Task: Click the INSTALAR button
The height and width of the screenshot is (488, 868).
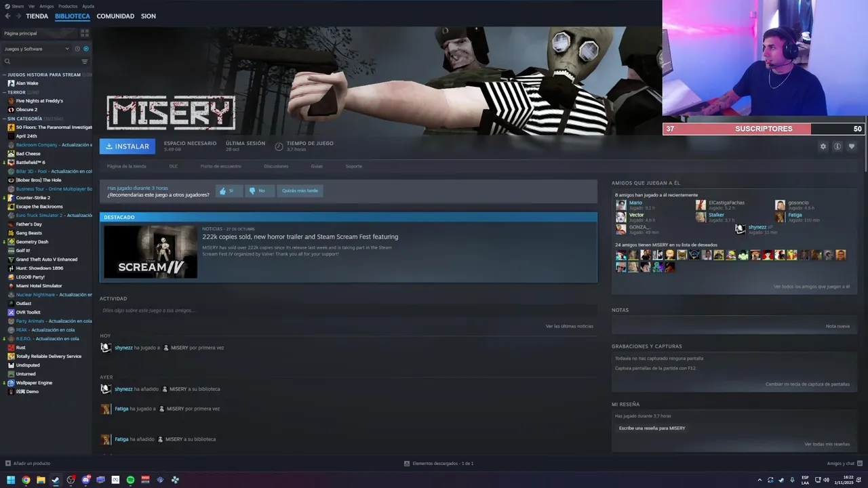Action: click(127, 146)
